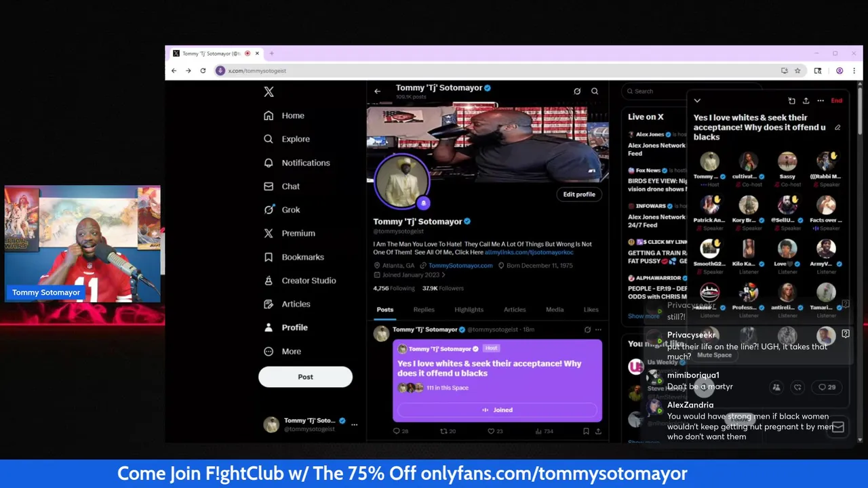Go back with the profile header arrow
868x488 pixels.
tap(378, 91)
